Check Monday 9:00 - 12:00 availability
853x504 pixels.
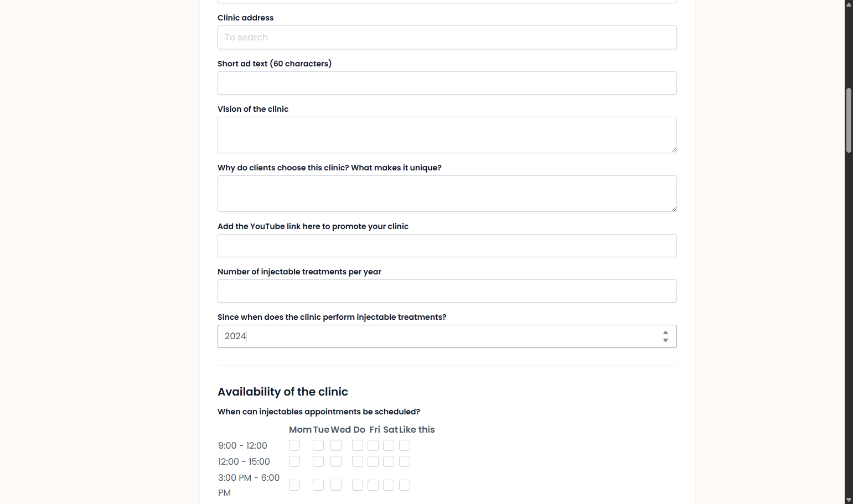pos(294,445)
